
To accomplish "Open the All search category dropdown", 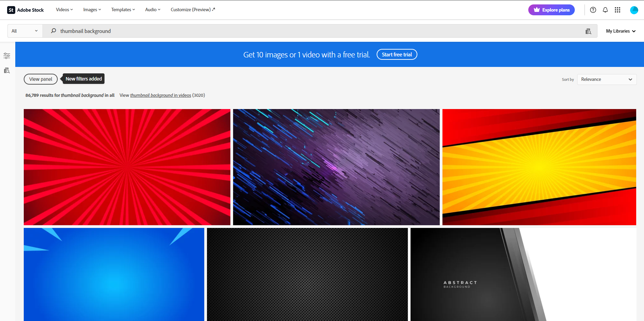I will coord(24,31).
